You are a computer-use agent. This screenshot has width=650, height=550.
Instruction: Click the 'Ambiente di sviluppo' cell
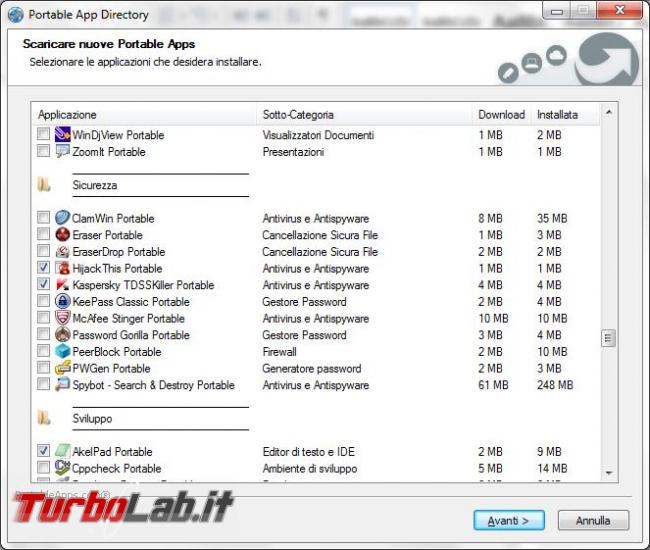click(310, 468)
